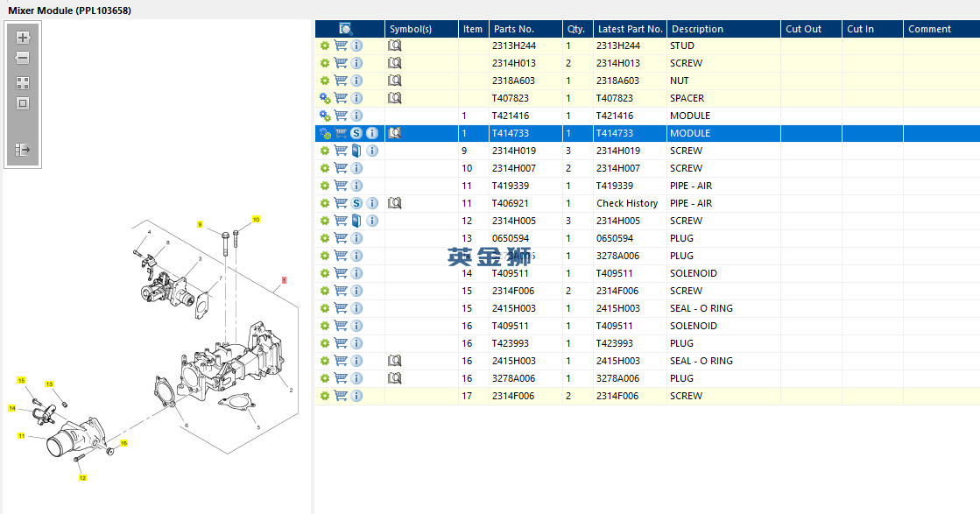Open symbol book for item 16 SEAL - O RING
Viewport: 980px width, 514px height.
pos(394,361)
